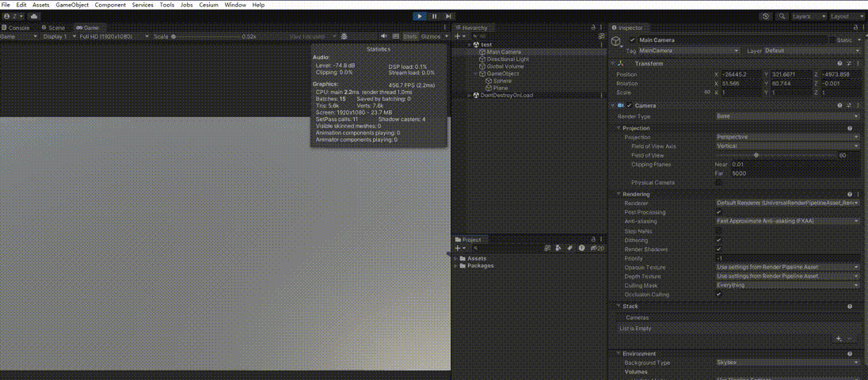
Task: Expand the Packages folder in Project
Action: (456, 265)
